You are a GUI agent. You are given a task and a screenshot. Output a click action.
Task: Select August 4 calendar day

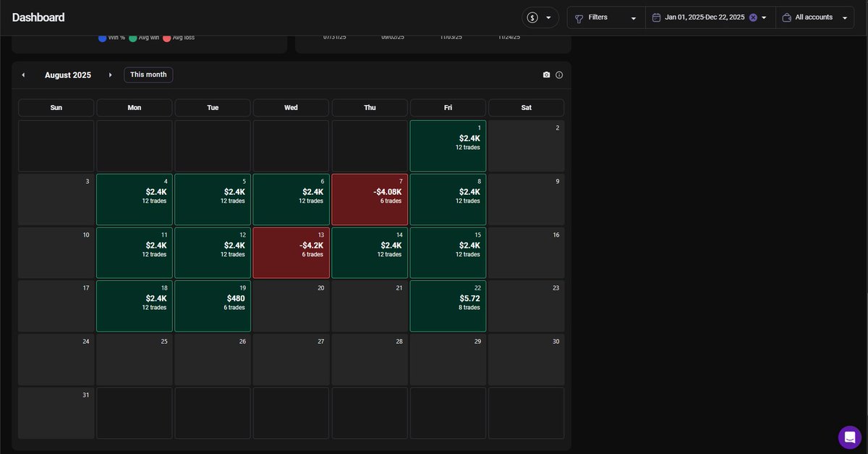(x=135, y=199)
